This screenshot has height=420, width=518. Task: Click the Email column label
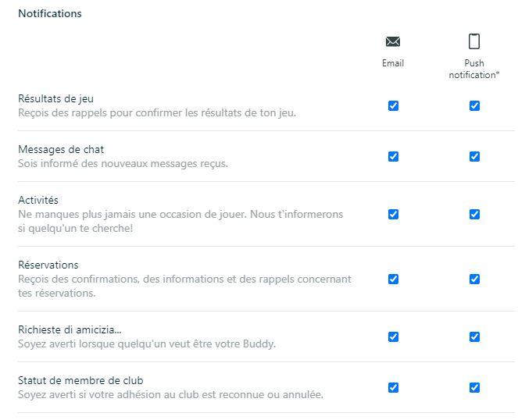point(393,63)
